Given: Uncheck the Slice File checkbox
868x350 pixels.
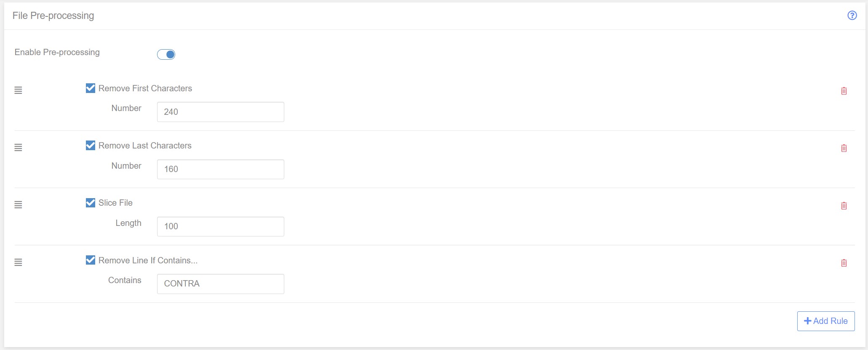Looking at the screenshot, I should pyautogui.click(x=90, y=203).
